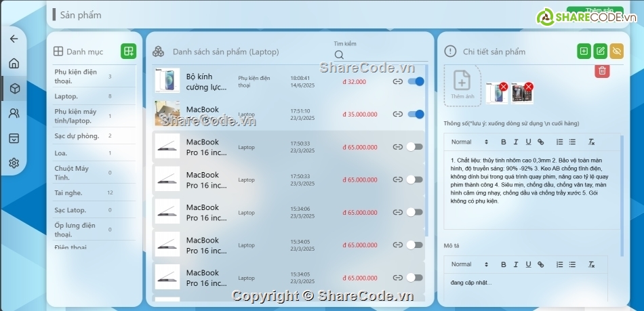Disable the Bộ kính cường lực product switch
The width and height of the screenshot is (644, 311).
click(416, 82)
